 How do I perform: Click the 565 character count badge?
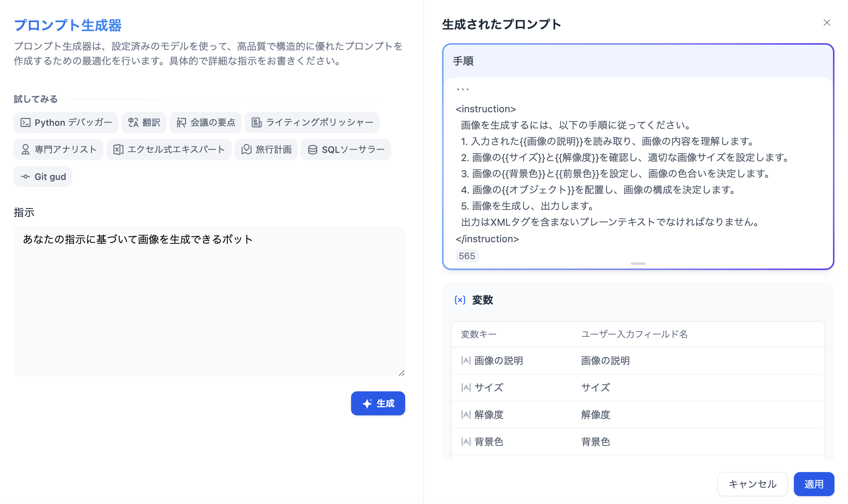click(x=467, y=256)
